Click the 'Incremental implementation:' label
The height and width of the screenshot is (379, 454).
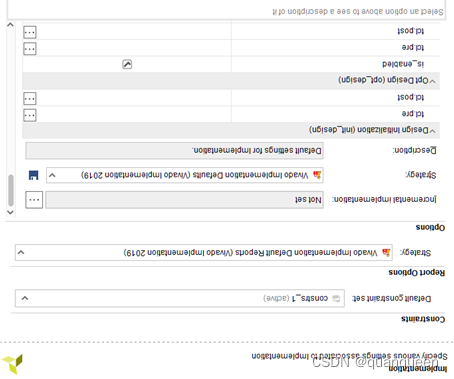(384, 199)
